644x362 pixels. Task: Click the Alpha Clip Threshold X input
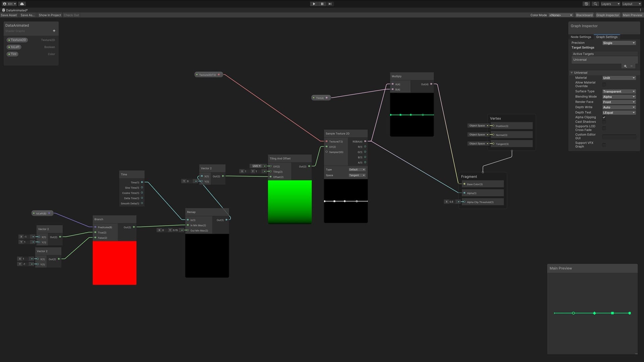(451, 202)
